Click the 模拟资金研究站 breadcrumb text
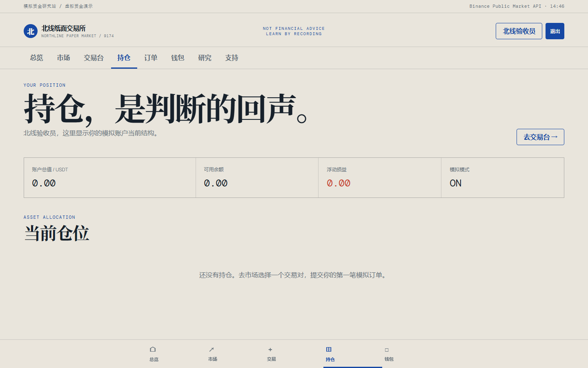The height and width of the screenshot is (368, 588). [40, 6]
